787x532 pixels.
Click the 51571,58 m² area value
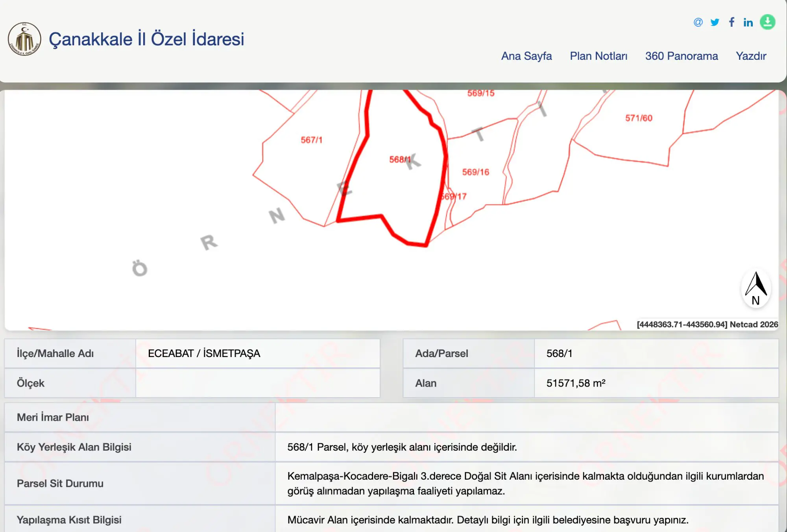(576, 383)
